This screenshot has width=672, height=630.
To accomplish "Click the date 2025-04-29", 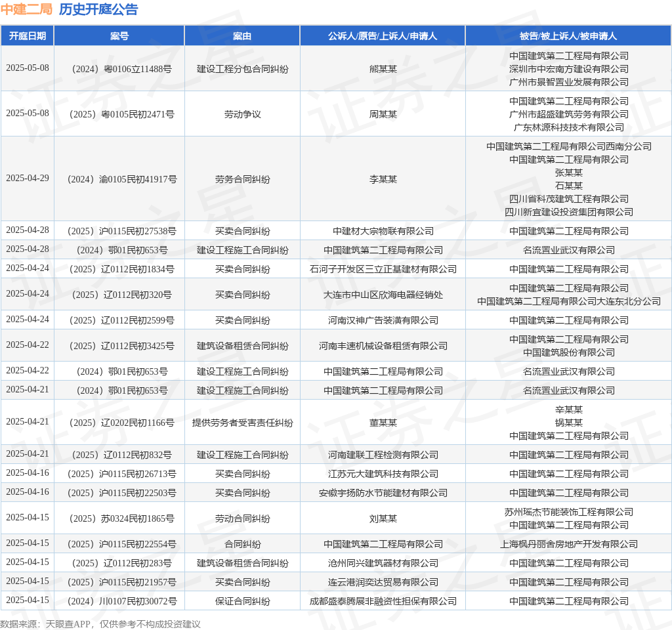I will [28, 178].
